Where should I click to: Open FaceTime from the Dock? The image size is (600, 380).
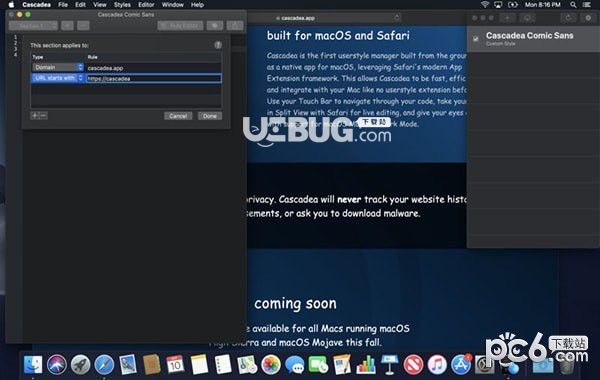[x=318, y=364]
